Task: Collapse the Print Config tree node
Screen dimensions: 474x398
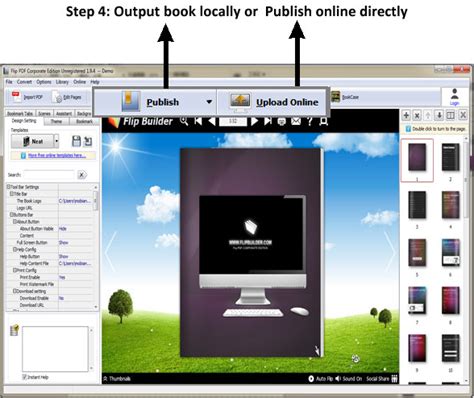Action: coord(14,270)
